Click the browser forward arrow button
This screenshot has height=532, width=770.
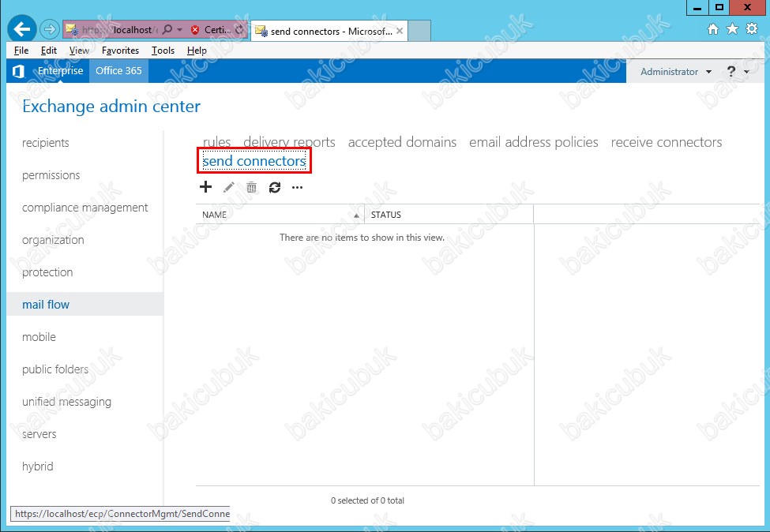[x=49, y=29]
